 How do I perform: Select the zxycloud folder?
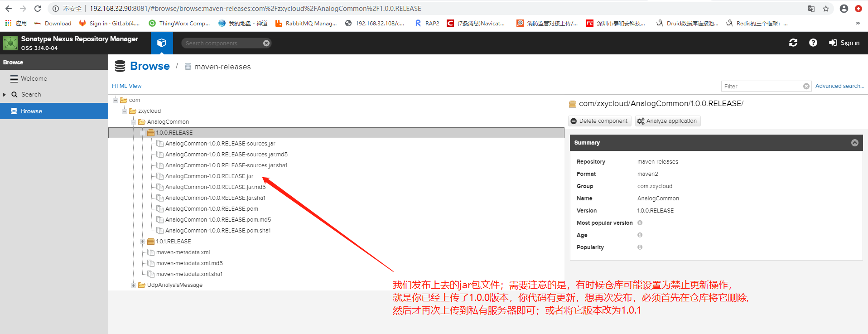(149, 111)
